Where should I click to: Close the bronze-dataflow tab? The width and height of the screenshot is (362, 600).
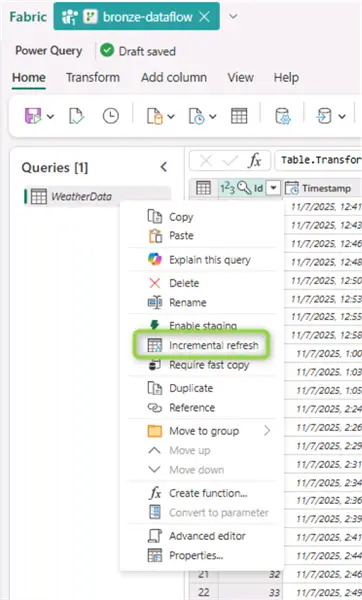point(205,16)
